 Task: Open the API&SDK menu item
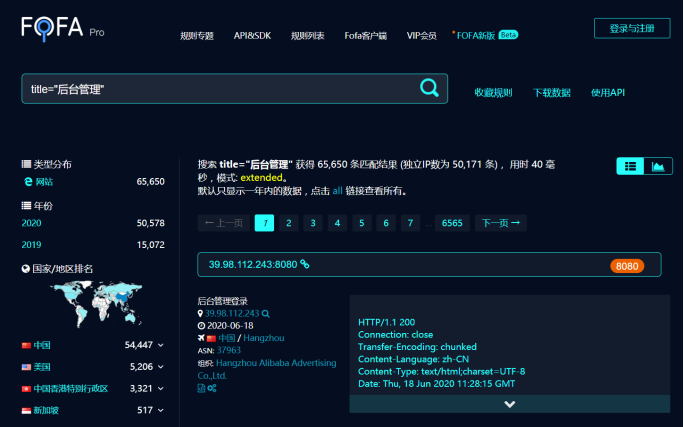[x=252, y=36]
